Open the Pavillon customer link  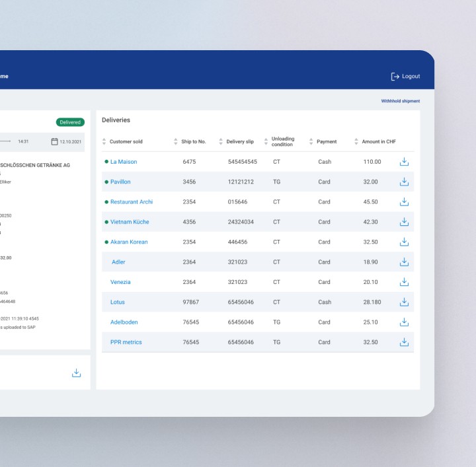(120, 182)
